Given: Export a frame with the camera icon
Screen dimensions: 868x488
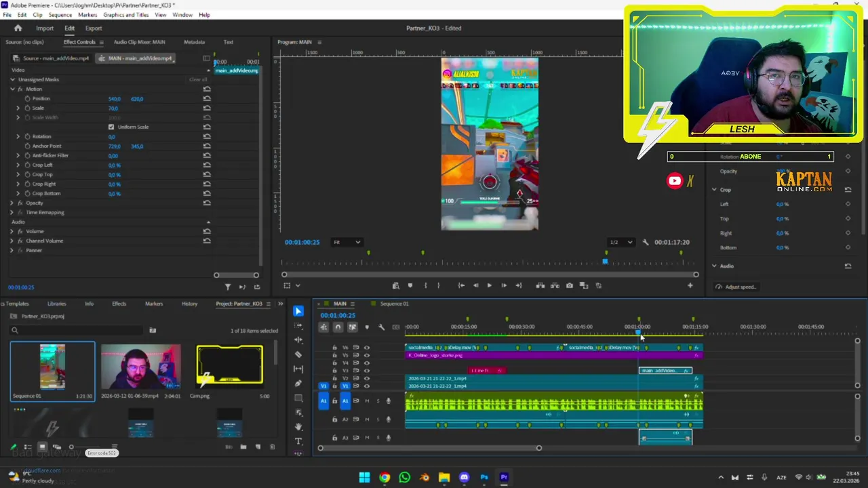Looking at the screenshot, I should coord(570,285).
